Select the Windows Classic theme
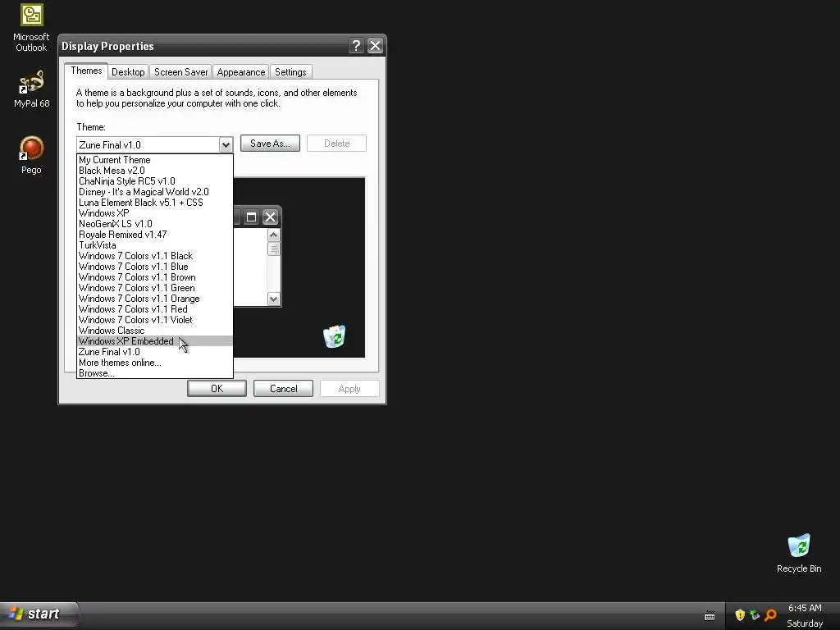Viewport: 840px width, 630px height. point(155,331)
